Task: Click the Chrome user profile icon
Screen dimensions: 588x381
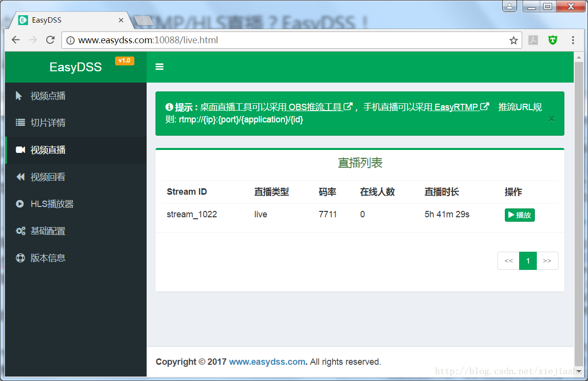Action: (509, 6)
